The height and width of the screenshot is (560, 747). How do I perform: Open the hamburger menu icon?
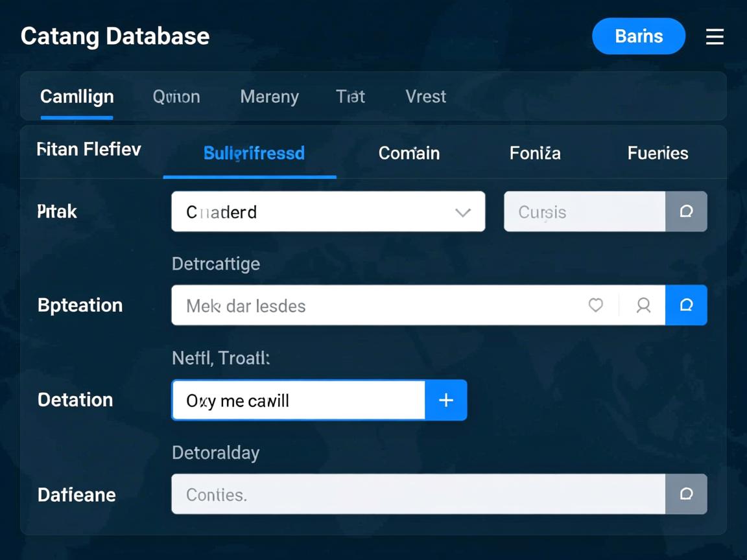pyautogui.click(x=715, y=37)
